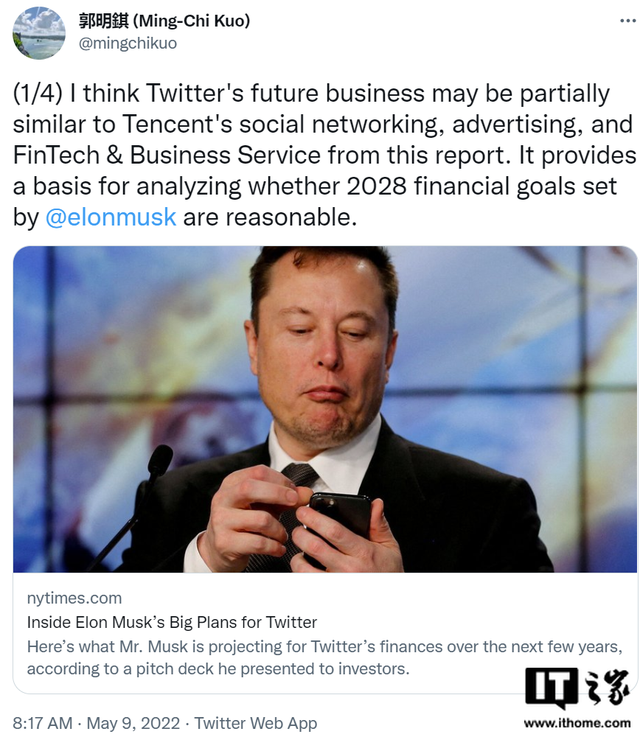This screenshot has height=737, width=640.
Task: Visit the @mingchikuo handle
Action: click(128, 43)
